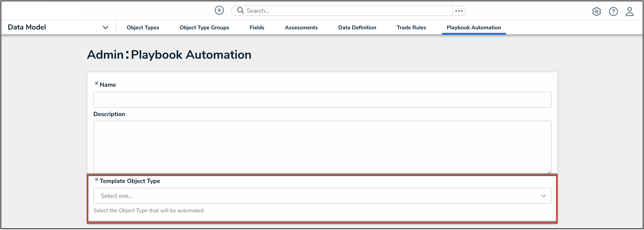Image resolution: width=644 pixels, height=230 pixels.
Task: Click the Template Object Type chevron arrow
Action: point(543,196)
